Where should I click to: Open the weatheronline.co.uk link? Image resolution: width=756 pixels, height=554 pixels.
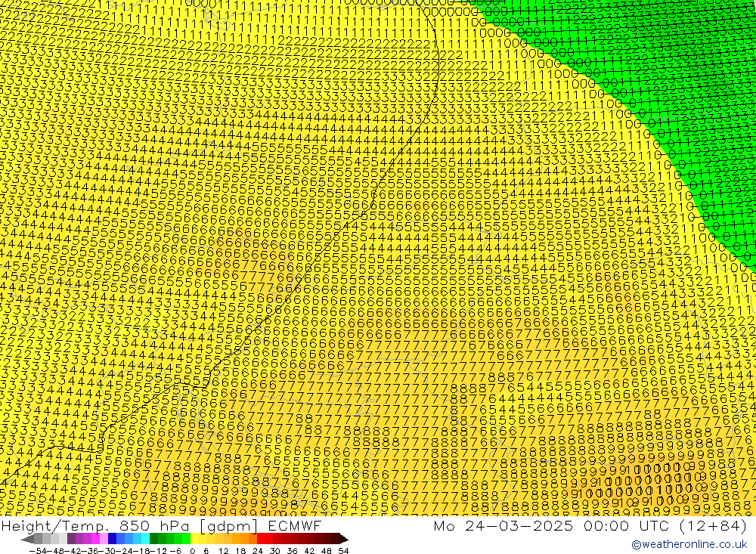pos(689,544)
